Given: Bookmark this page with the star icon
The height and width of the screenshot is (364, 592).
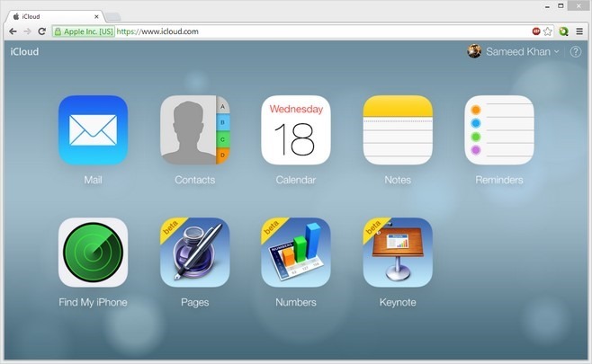Looking at the screenshot, I should point(548,31).
